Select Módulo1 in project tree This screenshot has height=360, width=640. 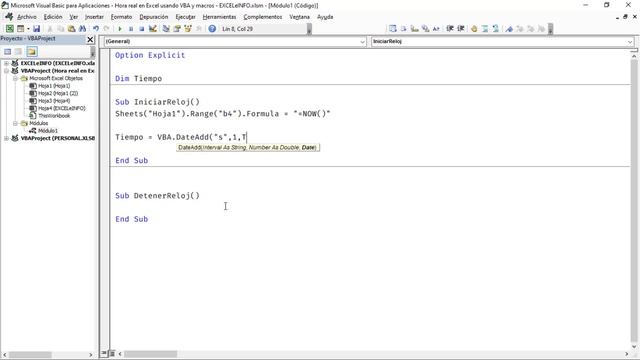pos(47,131)
